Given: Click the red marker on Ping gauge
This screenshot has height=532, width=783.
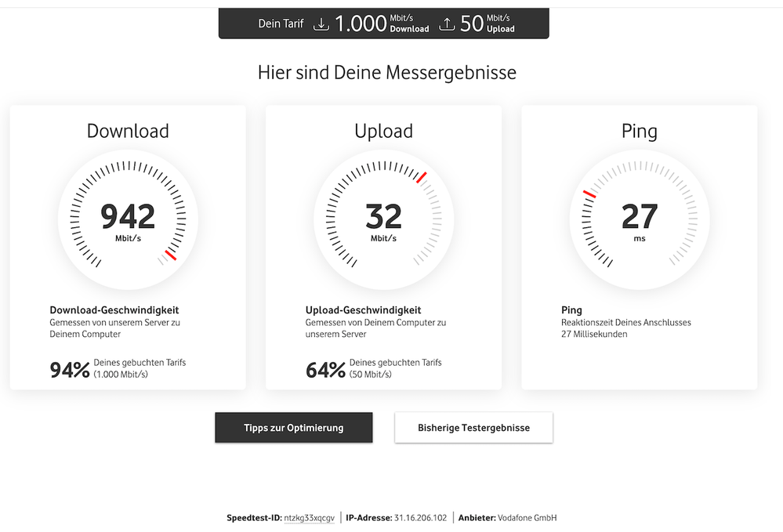Looking at the screenshot, I should pos(589,193).
